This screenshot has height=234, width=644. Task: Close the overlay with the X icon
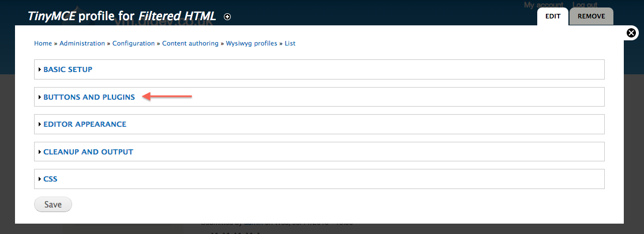pos(632,33)
